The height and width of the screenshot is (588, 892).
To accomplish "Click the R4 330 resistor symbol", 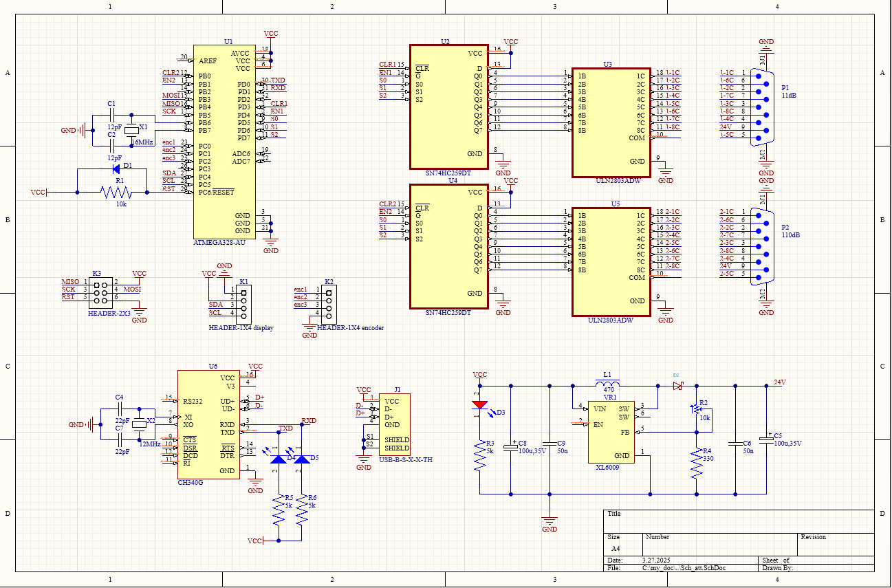I will pyautogui.click(x=697, y=464).
